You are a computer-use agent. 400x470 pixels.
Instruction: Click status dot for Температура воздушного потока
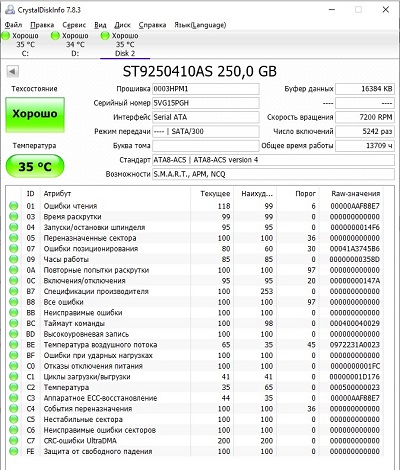point(14,345)
